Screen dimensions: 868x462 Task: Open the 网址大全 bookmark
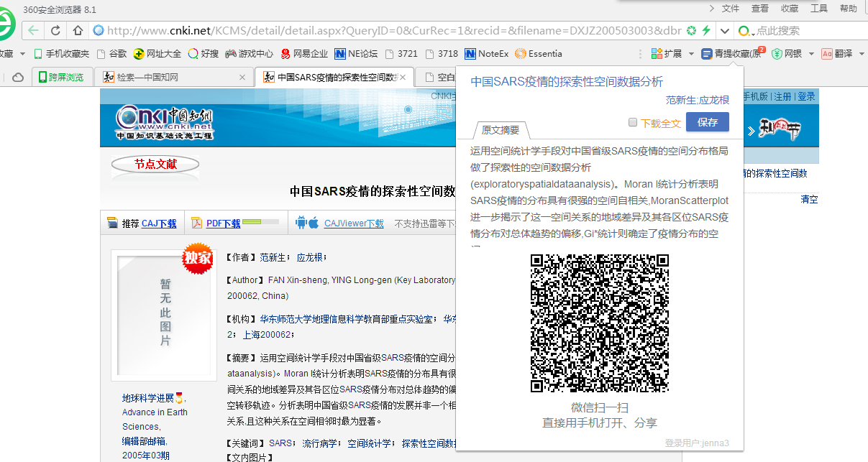(157, 54)
